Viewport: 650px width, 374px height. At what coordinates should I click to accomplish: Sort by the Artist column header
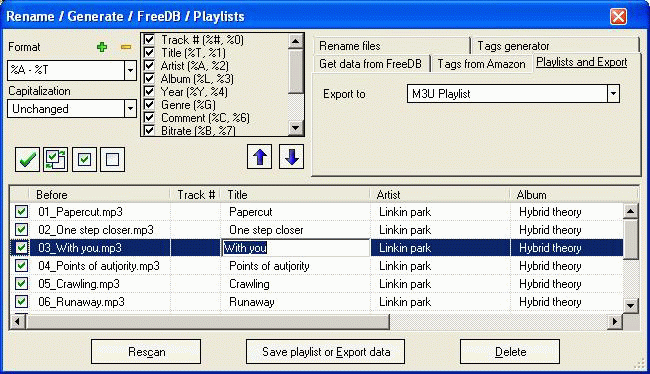click(x=440, y=194)
